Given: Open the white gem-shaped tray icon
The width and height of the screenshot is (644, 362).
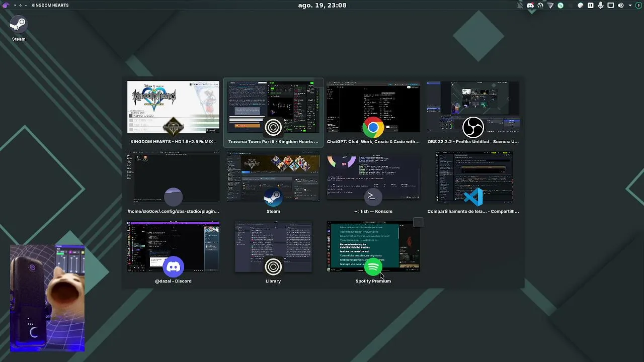Looking at the screenshot, I should (581, 6).
